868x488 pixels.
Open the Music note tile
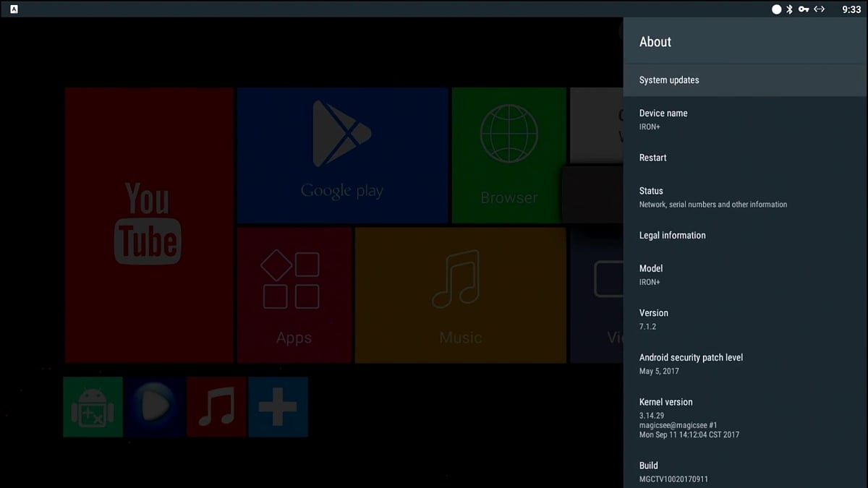(460, 295)
